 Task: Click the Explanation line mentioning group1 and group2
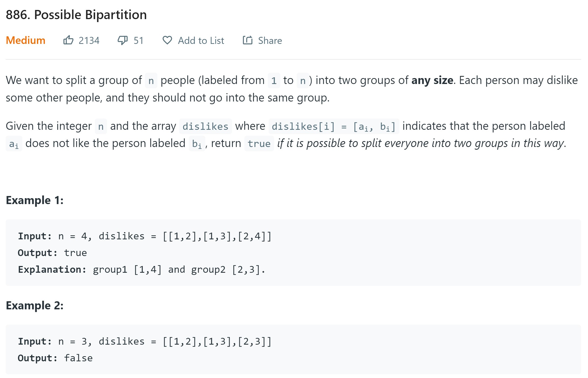141,269
